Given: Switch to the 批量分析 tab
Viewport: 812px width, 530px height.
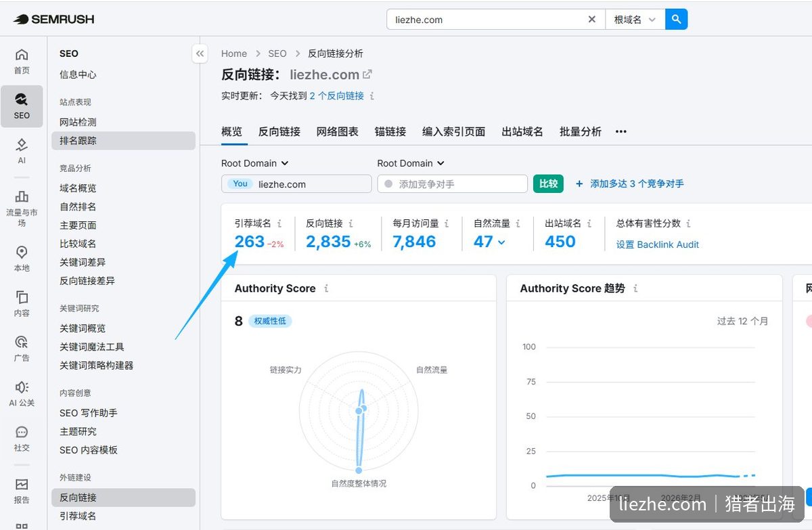Looking at the screenshot, I should 581,132.
